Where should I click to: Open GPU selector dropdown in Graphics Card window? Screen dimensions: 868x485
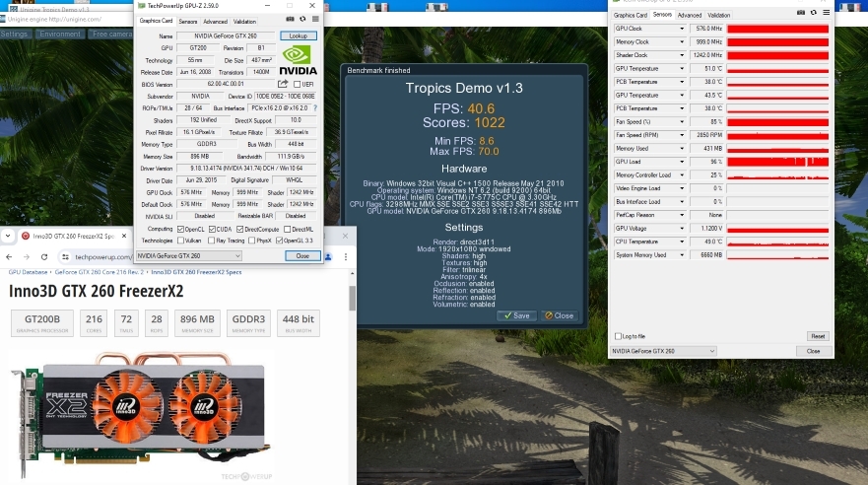click(188, 255)
